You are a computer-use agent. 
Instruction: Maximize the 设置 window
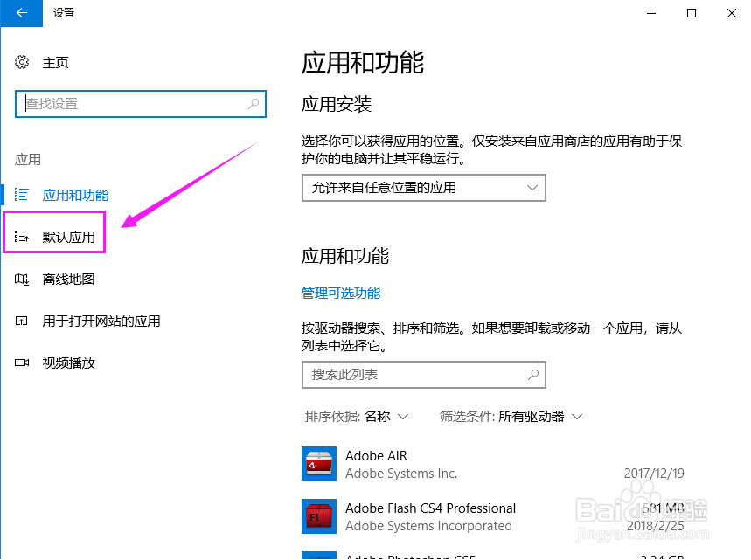692,13
